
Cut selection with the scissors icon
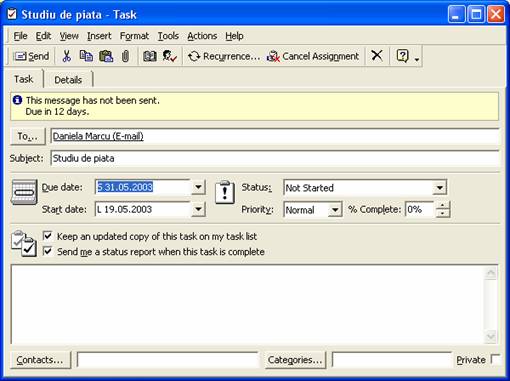67,56
